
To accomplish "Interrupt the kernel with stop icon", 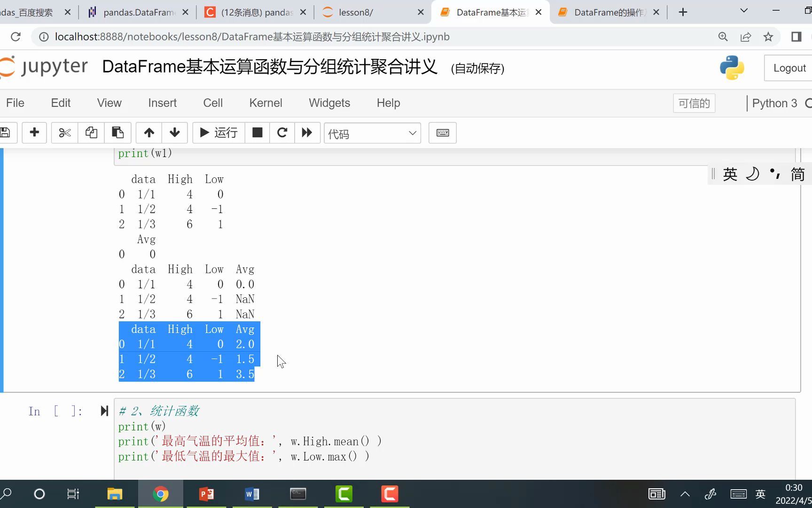I will point(257,133).
